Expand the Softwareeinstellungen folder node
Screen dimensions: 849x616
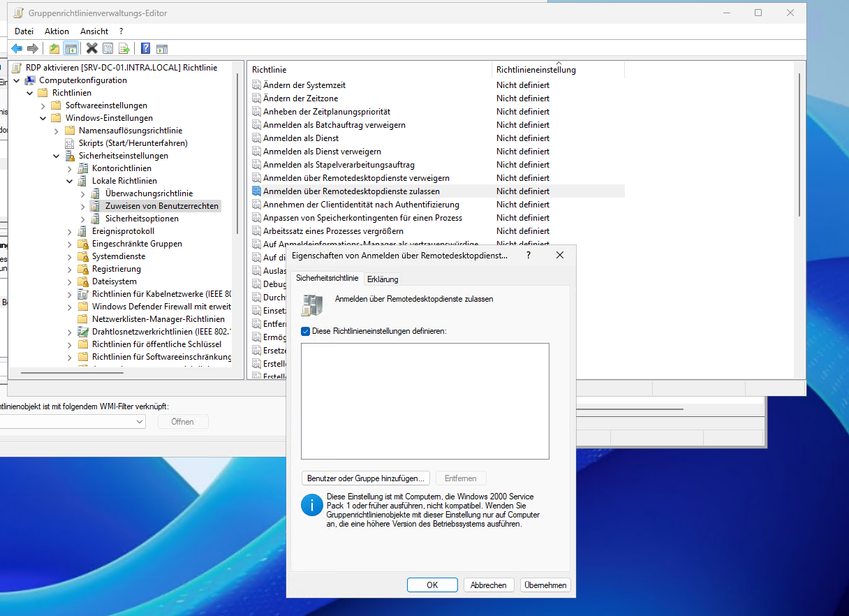43,105
